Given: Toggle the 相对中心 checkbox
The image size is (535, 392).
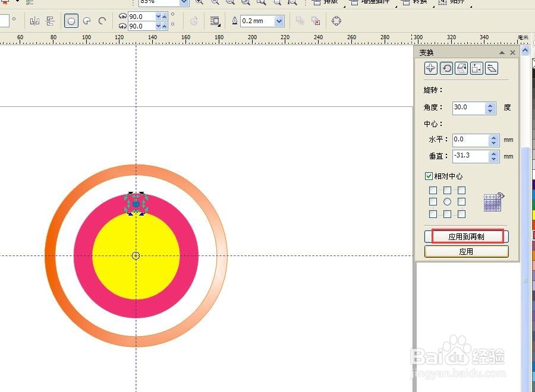Looking at the screenshot, I should tap(429, 176).
